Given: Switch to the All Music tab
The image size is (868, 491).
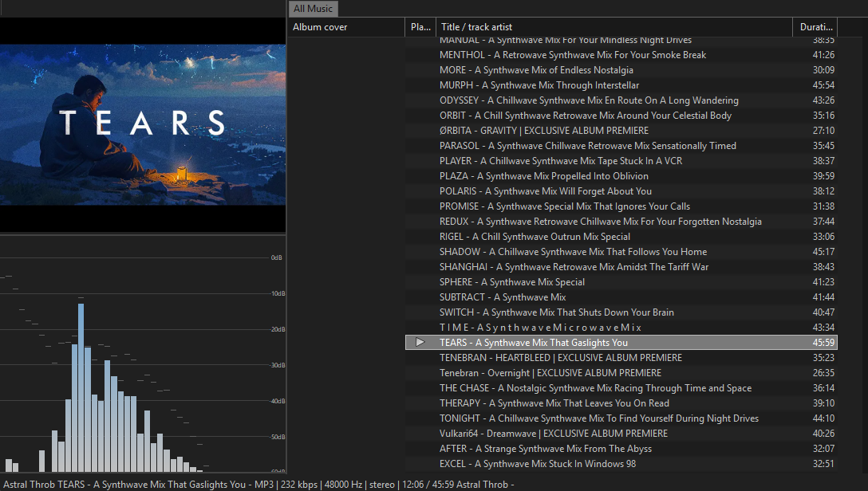Looking at the screenshot, I should pos(314,9).
